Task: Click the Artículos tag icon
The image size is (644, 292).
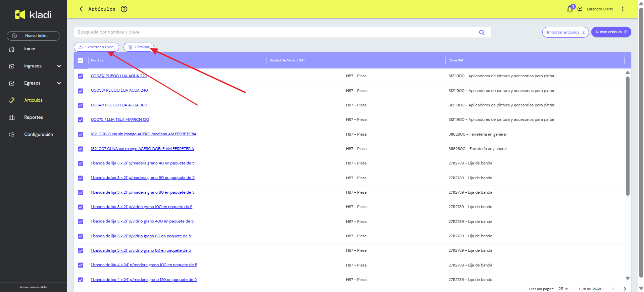Action: tap(12, 100)
